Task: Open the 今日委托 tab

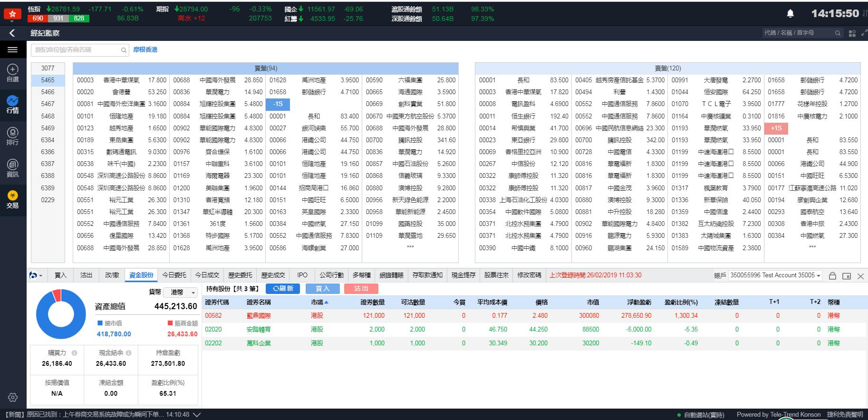Action: point(174,275)
